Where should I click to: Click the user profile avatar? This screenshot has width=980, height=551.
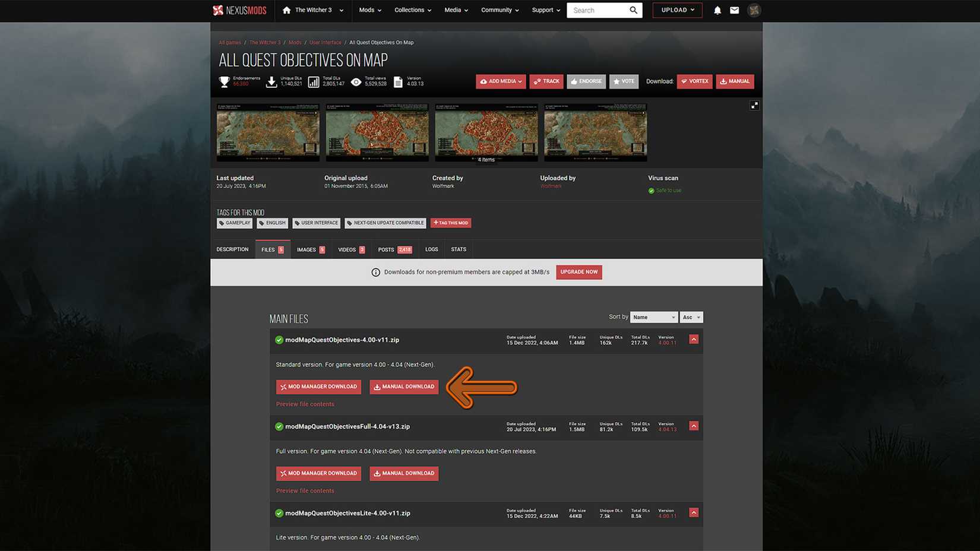point(754,10)
